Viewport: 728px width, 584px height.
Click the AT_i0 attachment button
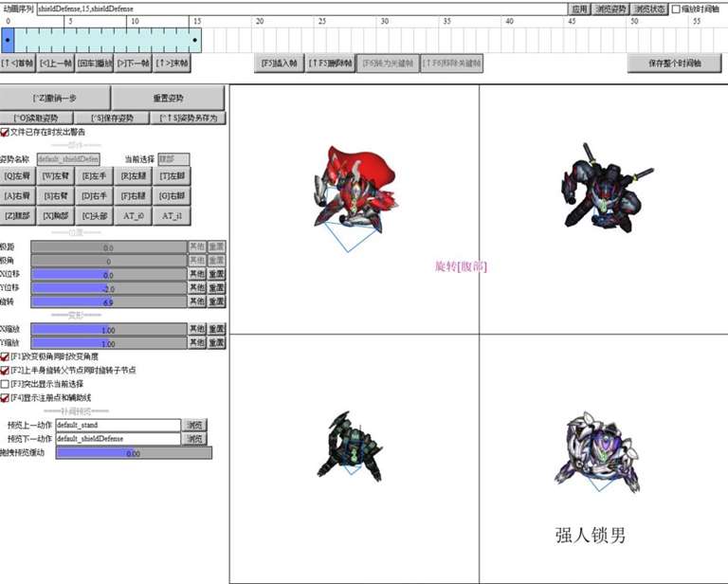134,216
